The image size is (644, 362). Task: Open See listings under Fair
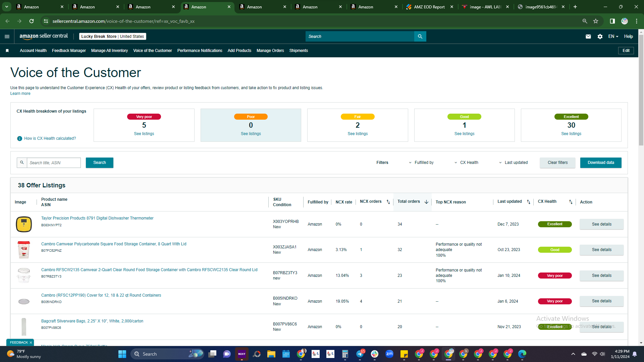(358, 134)
